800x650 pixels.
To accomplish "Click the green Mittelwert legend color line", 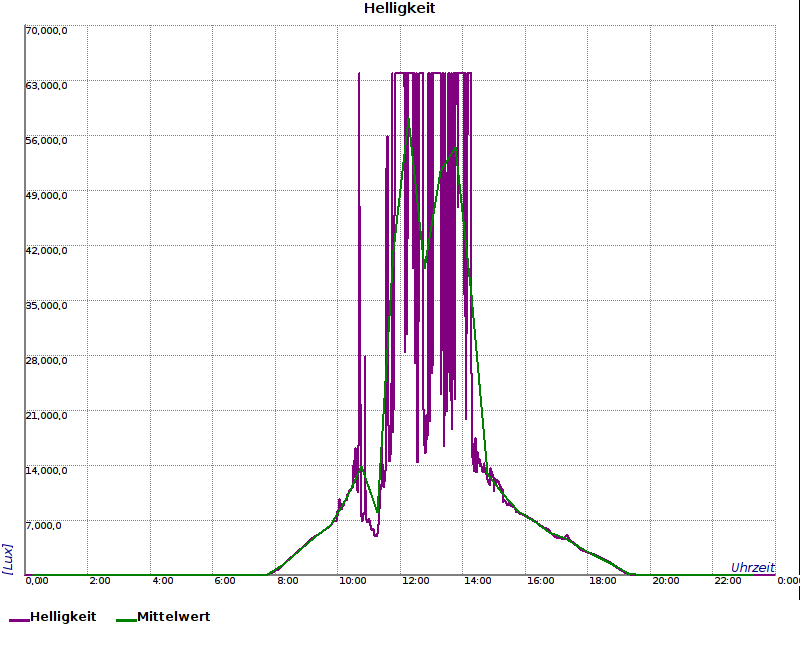I will pos(127,620).
